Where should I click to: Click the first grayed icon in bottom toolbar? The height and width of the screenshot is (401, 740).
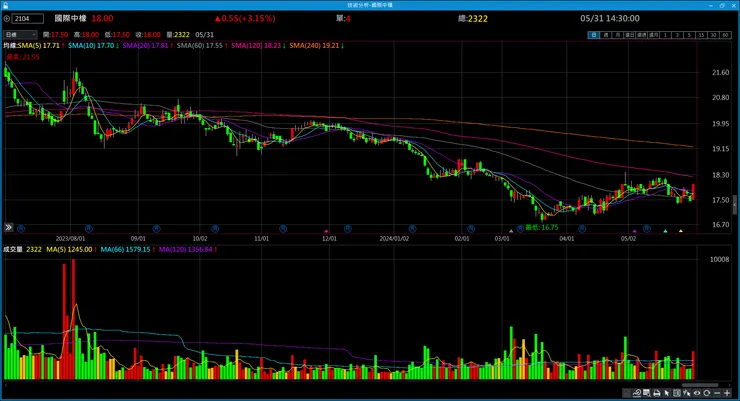(x=626, y=393)
